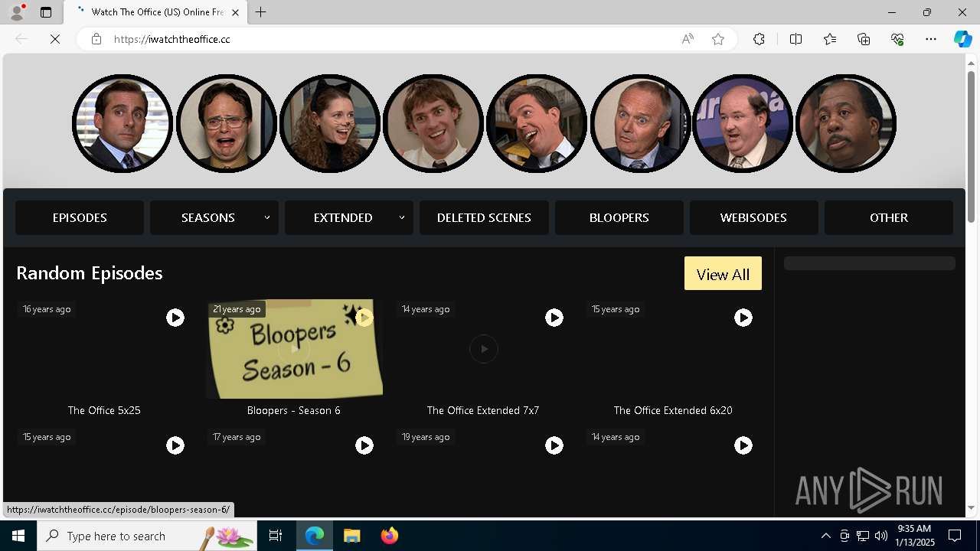Open File Explorer from taskbar
The height and width of the screenshot is (551, 980).
(x=351, y=536)
